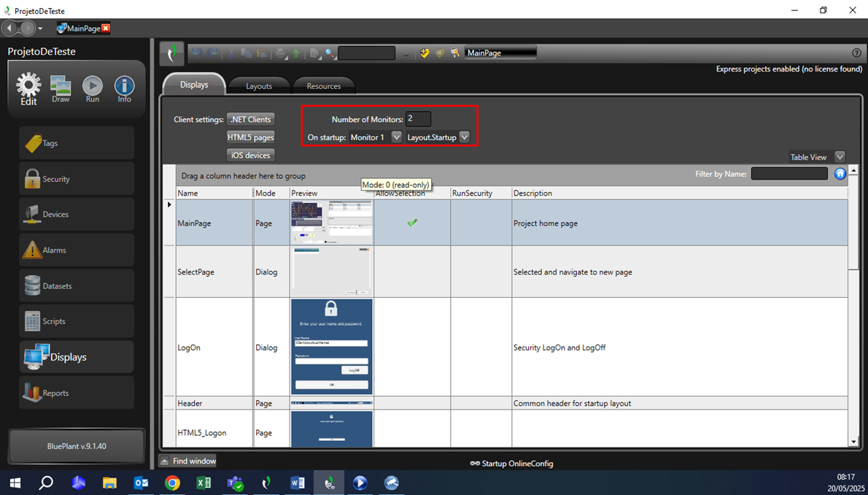Click the Description column header
Viewport: 868px width, 495px height.
click(x=679, y=193)
